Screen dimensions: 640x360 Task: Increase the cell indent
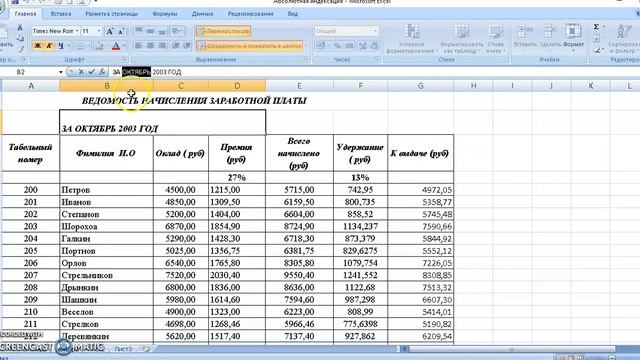187,46
